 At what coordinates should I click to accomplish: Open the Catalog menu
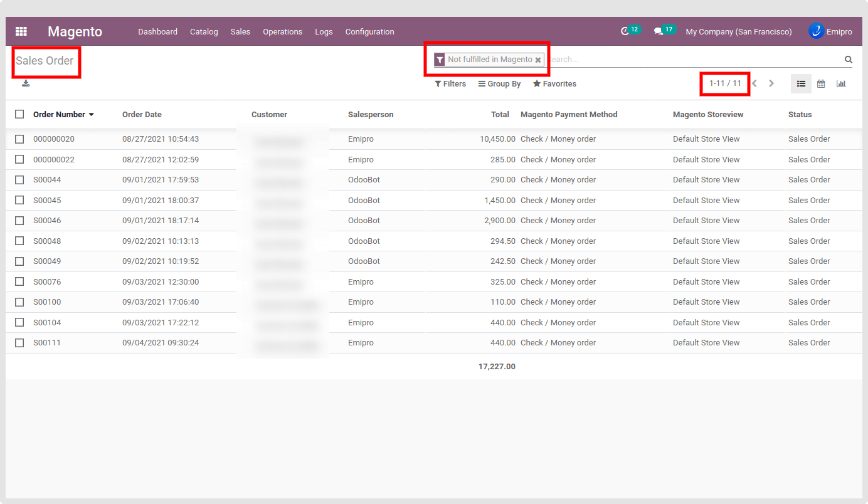(x=204, y=31)
